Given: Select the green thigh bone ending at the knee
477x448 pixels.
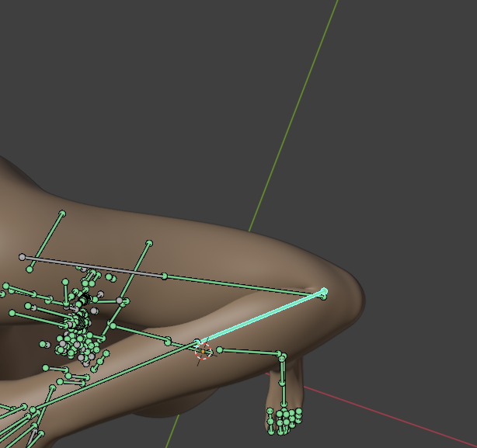Looking at the screenshot, I should 244,285.
